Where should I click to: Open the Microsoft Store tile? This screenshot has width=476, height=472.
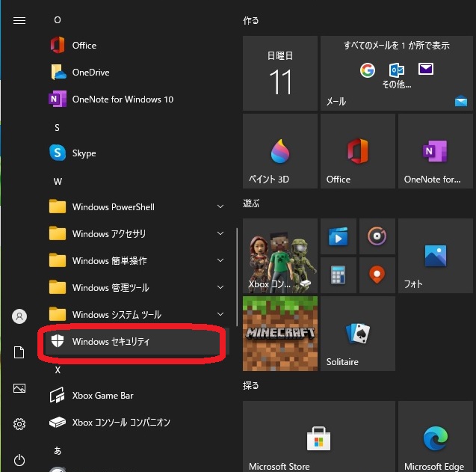319,436
